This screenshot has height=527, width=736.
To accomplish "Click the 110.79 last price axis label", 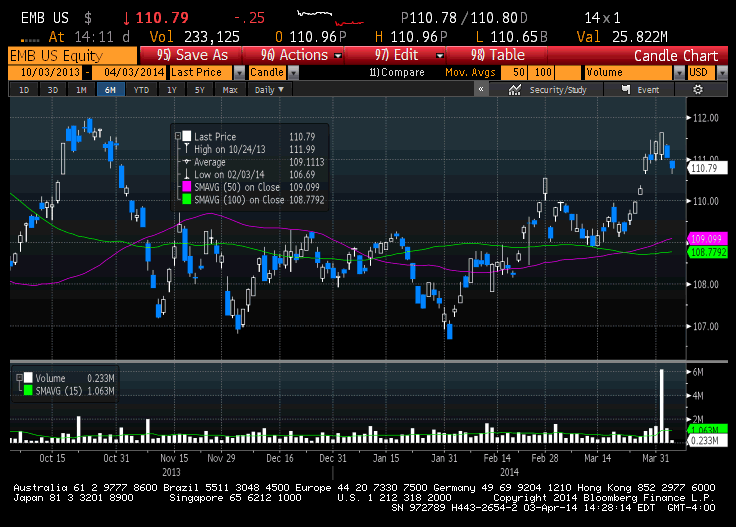I will pos(707,168).
